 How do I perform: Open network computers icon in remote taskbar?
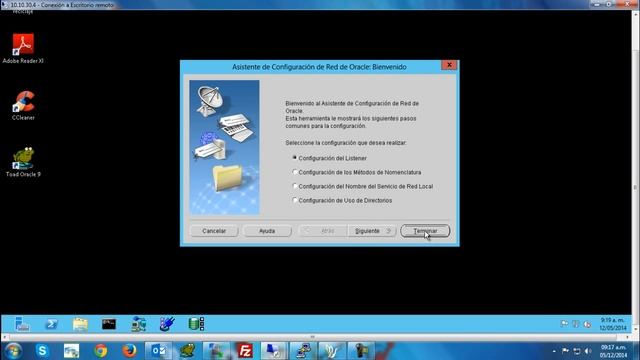138,324
